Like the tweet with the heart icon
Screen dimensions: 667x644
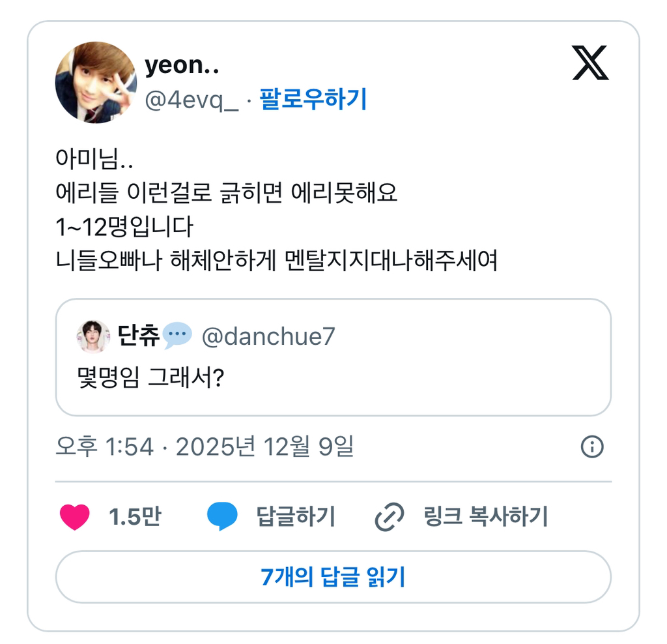pyautogui.click(x=75, y=516)
